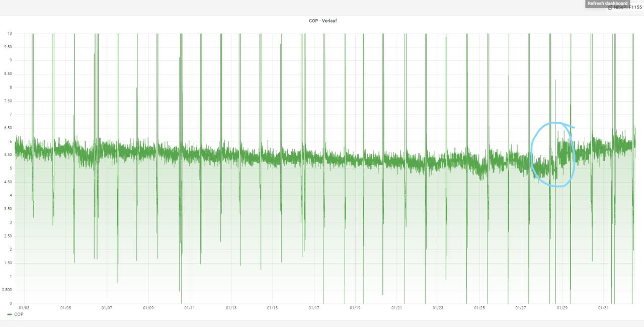Click the Refresh dashboard tooltip label
The image size is (644, 327).
607,4
